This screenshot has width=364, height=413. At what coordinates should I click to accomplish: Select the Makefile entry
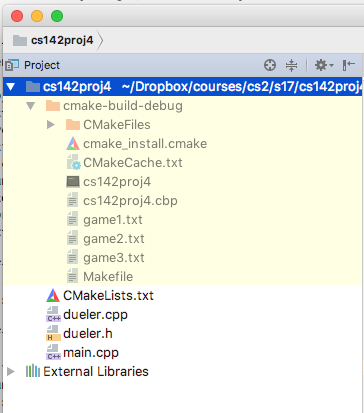108,277
